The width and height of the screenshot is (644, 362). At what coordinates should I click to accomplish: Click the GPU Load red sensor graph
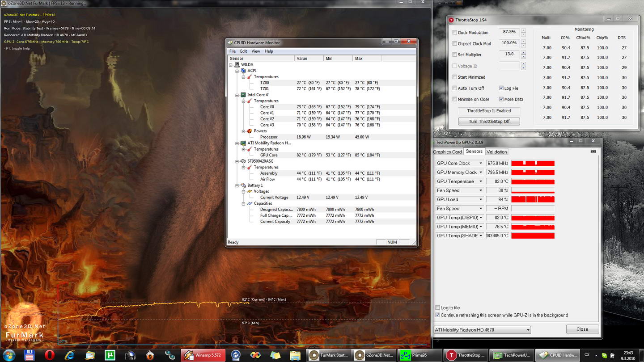click(533, 200)
